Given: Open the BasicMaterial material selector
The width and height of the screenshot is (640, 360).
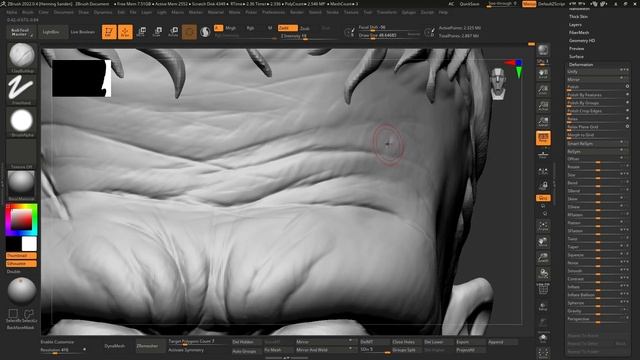Looking at the screenshot, I should (22, 186).
